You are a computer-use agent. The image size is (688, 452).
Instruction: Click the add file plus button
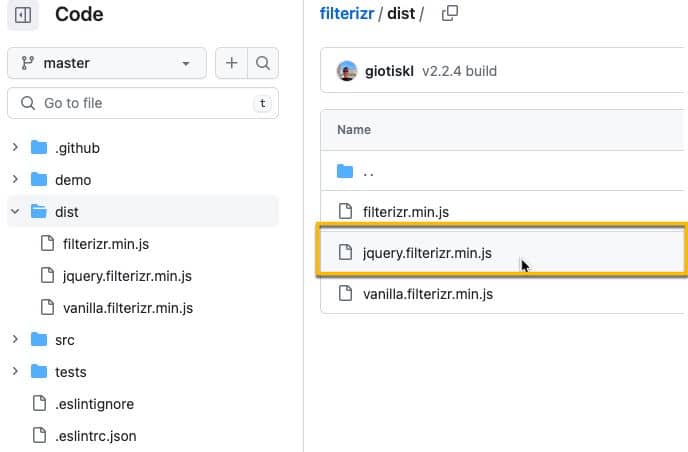coord(231,63)
